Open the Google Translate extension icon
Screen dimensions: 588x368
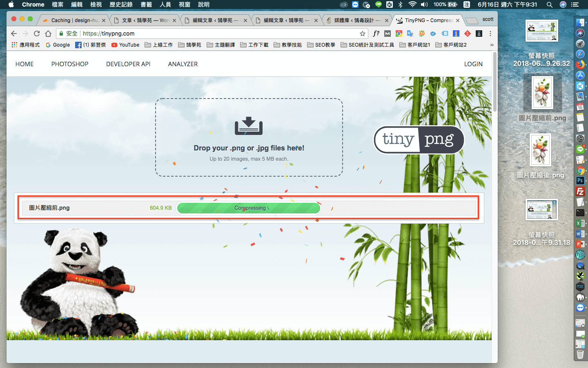(x=410, y=34)
